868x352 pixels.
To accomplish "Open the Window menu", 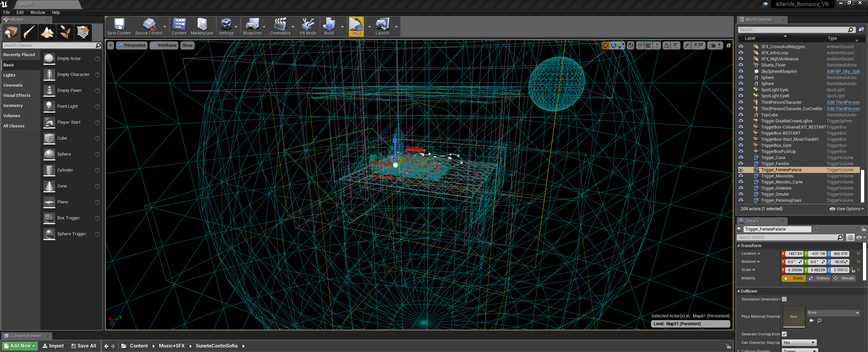I will point(38,12).
